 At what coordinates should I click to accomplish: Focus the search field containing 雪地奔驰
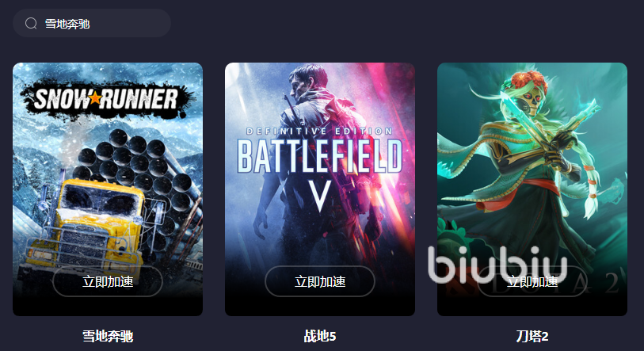point(92,23)
